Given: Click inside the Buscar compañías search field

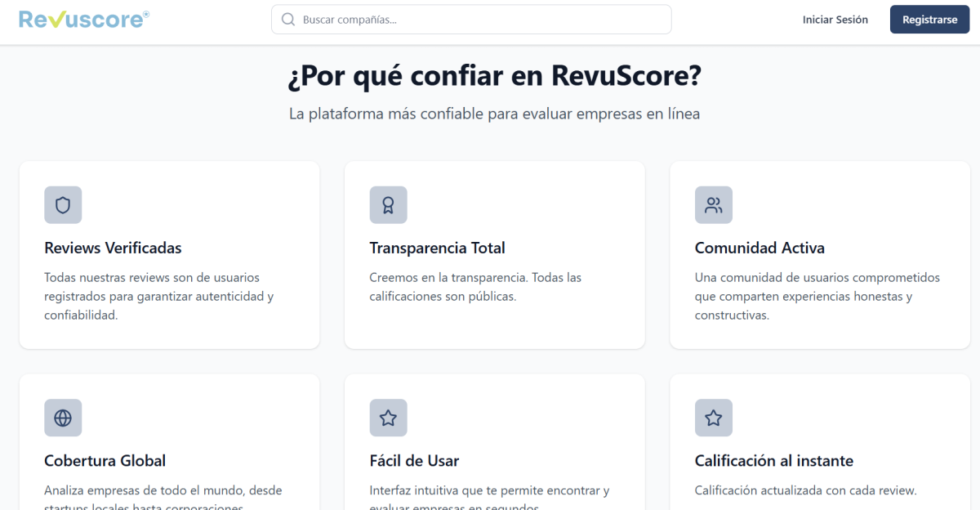Looking at the screenshot, I should pyautogui.click(x=471, y=19).
